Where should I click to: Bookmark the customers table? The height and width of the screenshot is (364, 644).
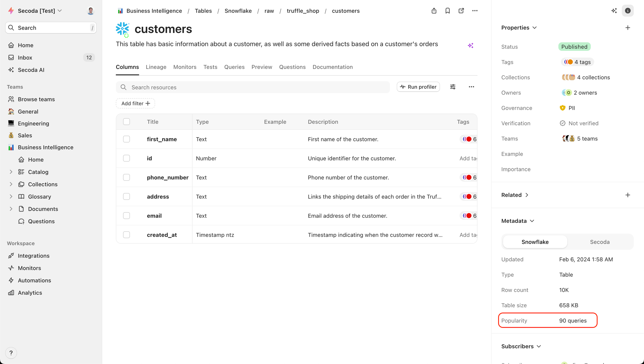(448, 11)
